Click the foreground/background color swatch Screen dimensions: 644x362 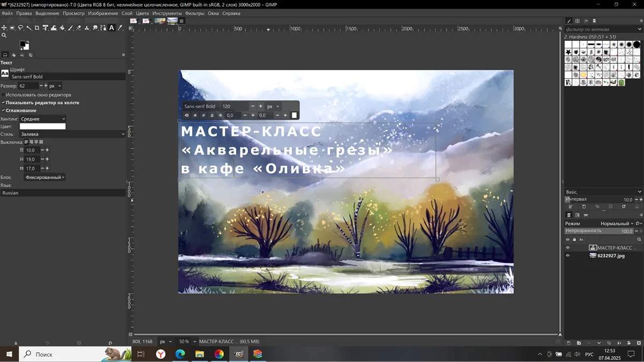pos(24,46)
